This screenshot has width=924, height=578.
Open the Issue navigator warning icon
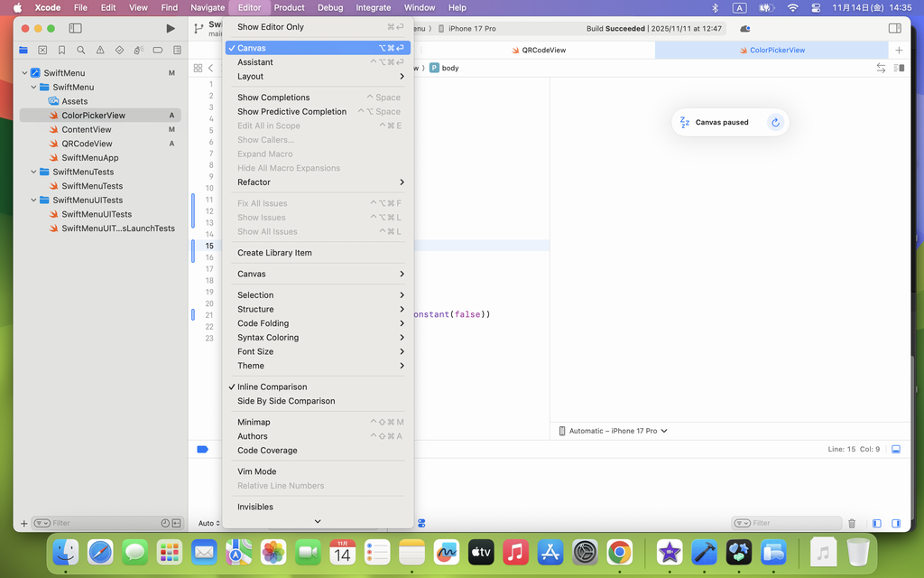coord(100,51)
